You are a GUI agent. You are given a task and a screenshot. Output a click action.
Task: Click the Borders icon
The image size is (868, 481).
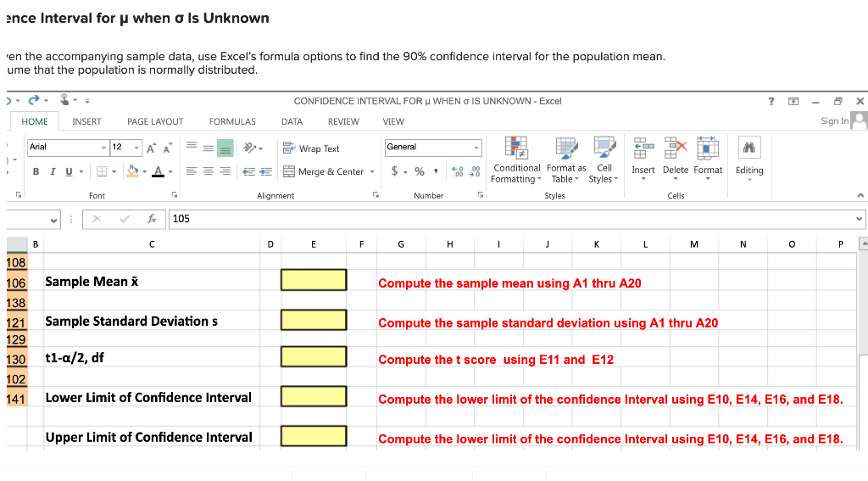(x=102, y=171)
